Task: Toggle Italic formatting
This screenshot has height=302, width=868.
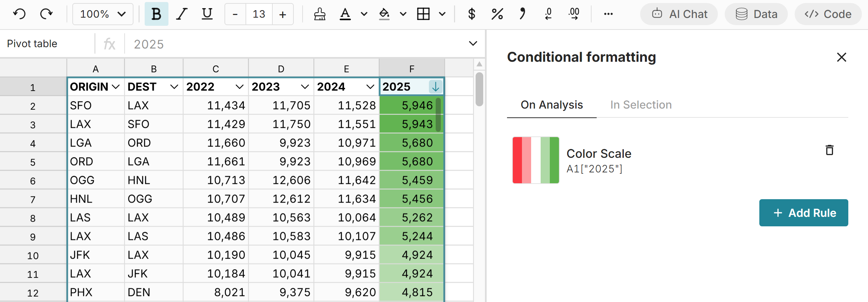Action: 182,14
